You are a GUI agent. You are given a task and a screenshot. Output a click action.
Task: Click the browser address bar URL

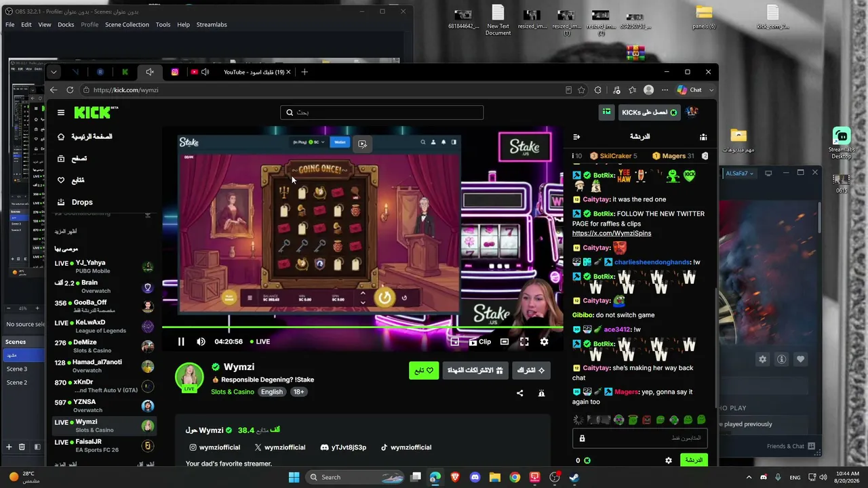(125, 90)
